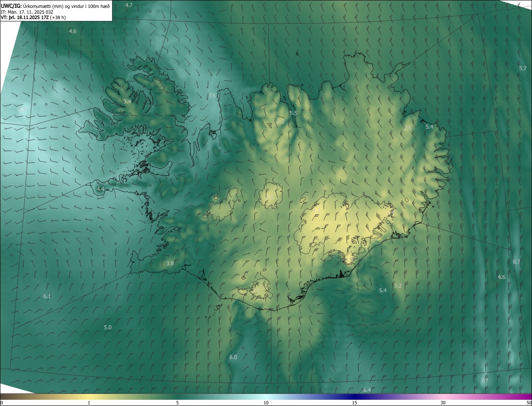Click the '1' tick label on the color scale
Viewport: 532px width, 406px height.
pyautogui.click(x=89, y=403)
